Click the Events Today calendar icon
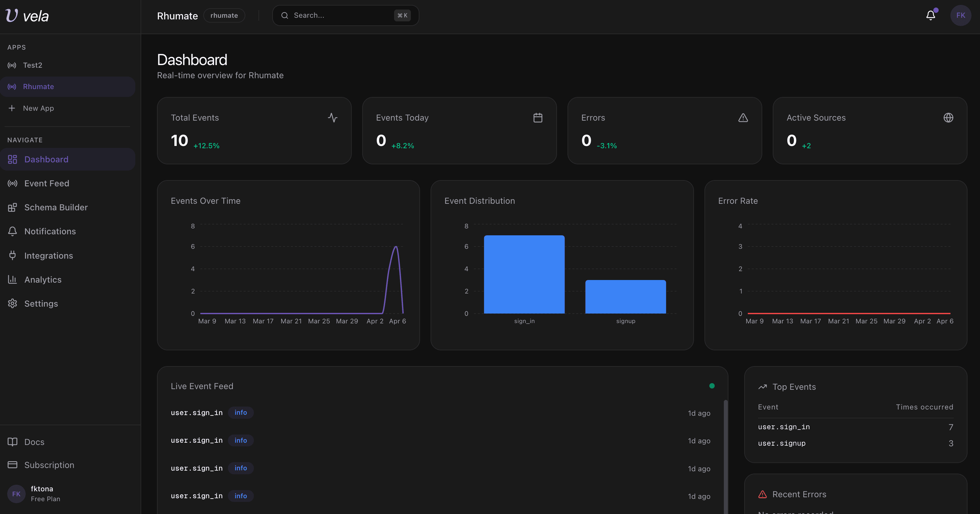The width and height of the screenshot is (980, 514). 538,118
